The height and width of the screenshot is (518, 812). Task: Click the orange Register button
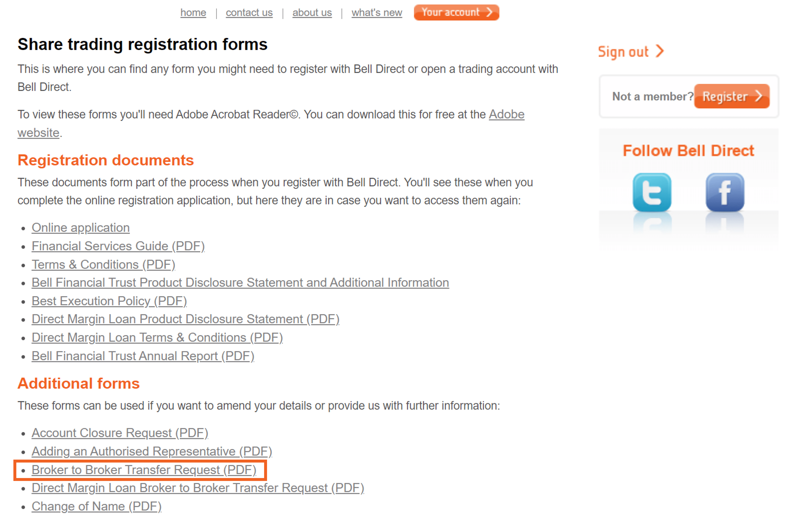[732, 96]
